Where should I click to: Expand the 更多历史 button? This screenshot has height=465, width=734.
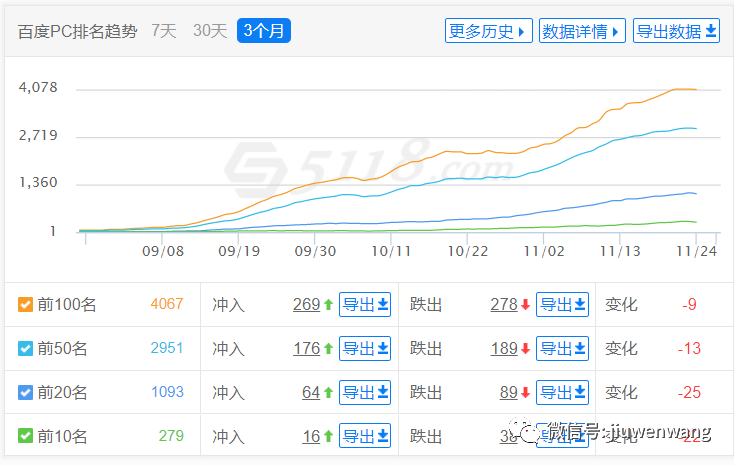(x=488, y=31)
